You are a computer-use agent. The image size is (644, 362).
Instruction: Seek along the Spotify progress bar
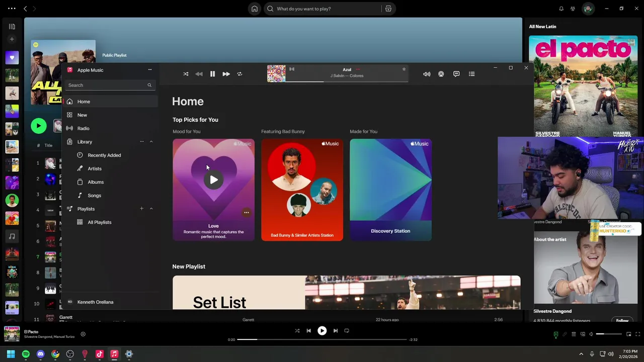pyautogui.click(x=322, y=339)
